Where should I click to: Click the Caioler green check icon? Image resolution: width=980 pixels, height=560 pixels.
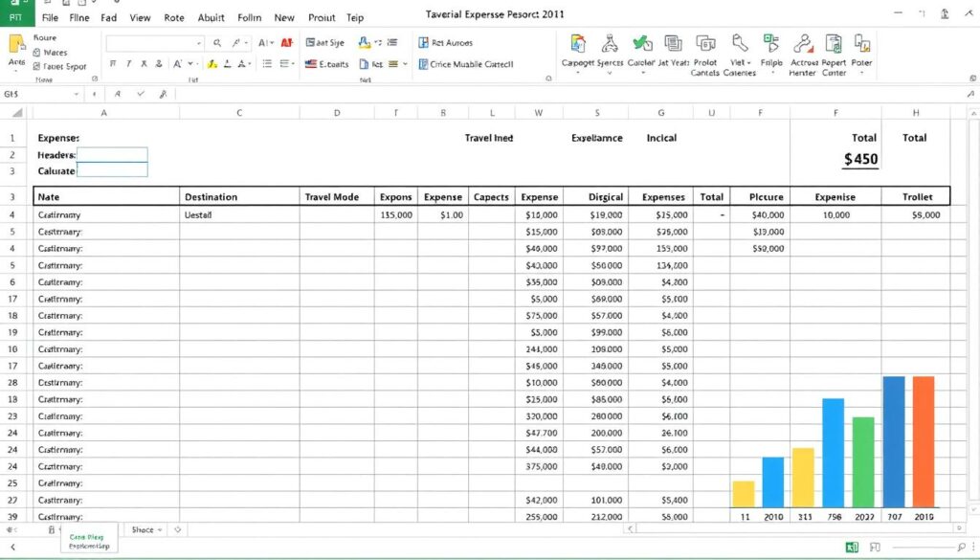click(x=642, y=44)
